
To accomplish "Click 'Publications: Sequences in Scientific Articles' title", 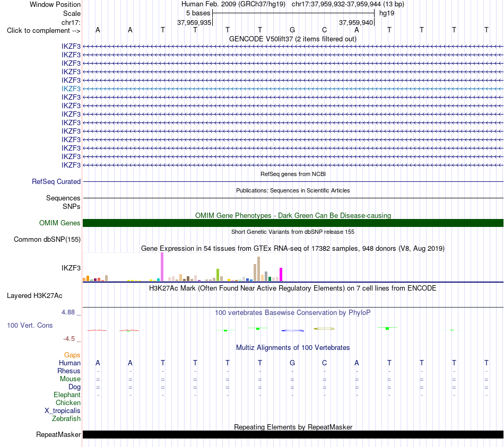I will (293, 190).
